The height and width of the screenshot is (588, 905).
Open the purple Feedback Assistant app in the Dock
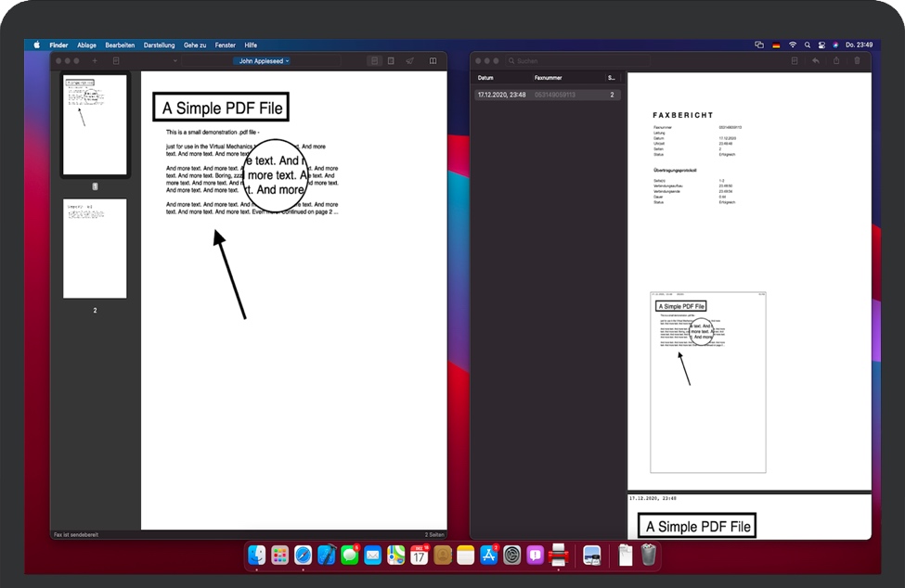pyautogui.click(x=535, y=556)
